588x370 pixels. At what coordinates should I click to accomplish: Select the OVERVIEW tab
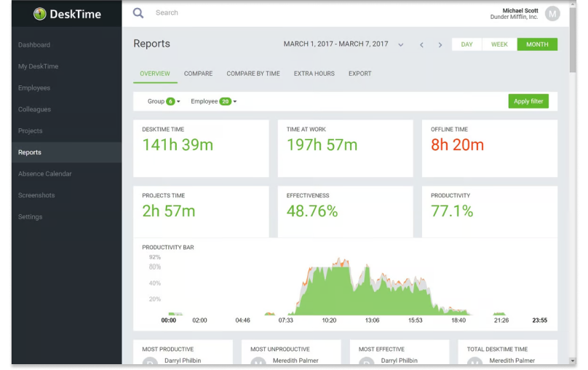pyautogui.click(x=155, y=74)
